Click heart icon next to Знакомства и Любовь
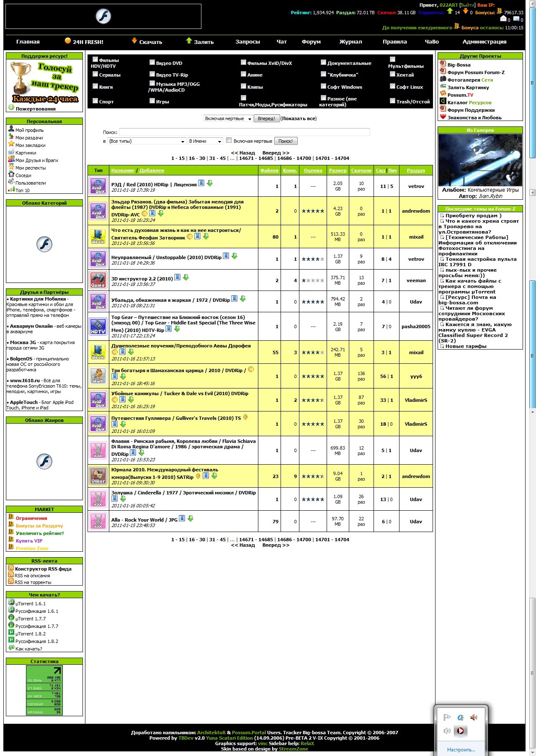Image resolution: width=536 pixels, height=756 pixels. coord(443,117)
